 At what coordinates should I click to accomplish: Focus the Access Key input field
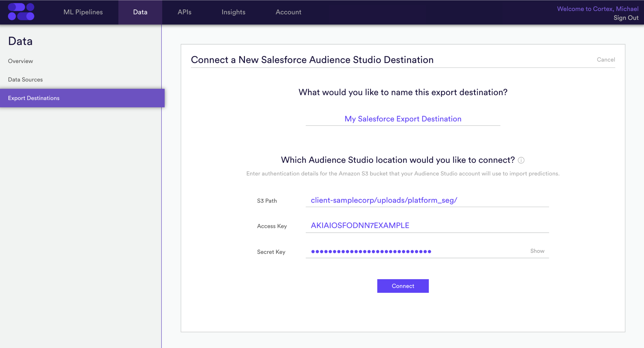click(x=427, y=226)
